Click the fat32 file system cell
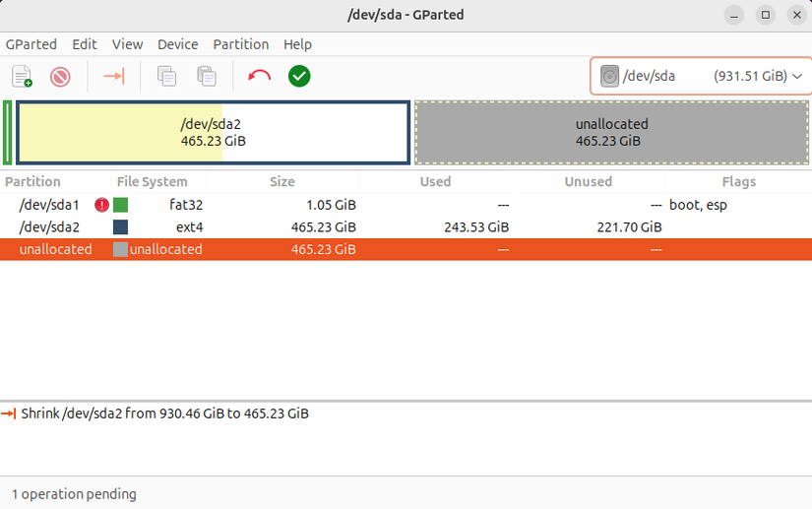 click(x=186, y=205)
